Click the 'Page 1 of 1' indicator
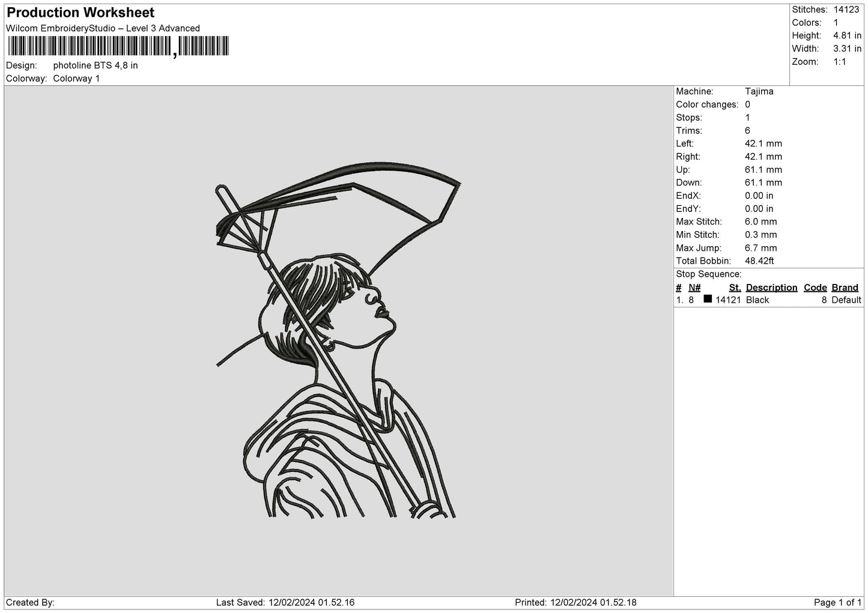 click(x=837, y=602)
